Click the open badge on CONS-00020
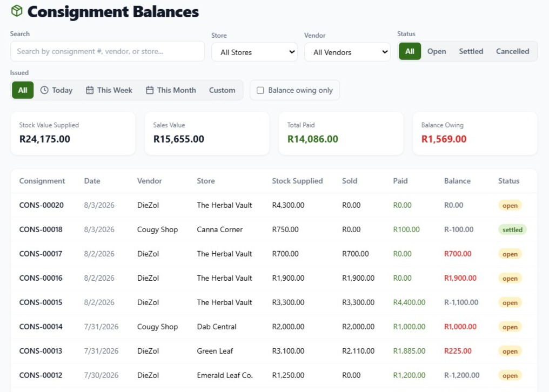Viewport: 549px width, 392px height. tap(510, 206)
